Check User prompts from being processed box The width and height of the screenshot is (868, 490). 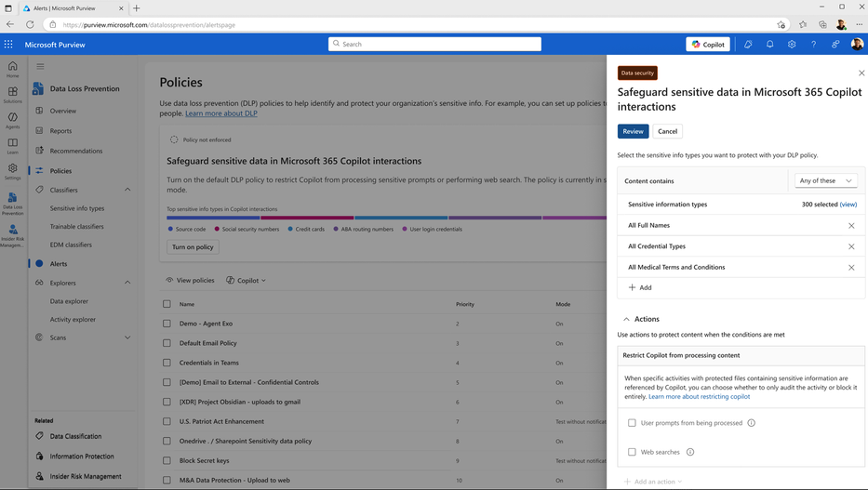pyautogui.click(x=632, y=423)
